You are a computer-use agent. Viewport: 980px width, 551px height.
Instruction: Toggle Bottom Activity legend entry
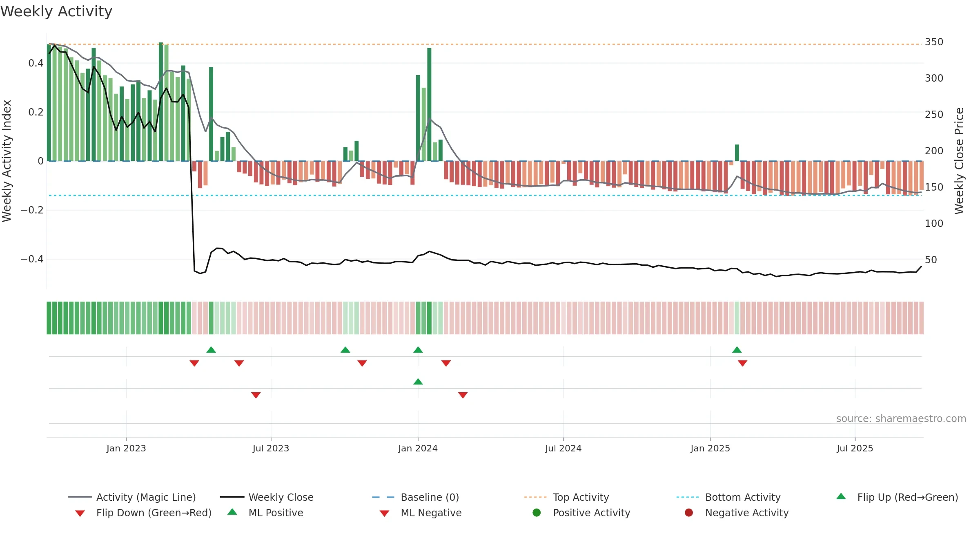tap(728, 497)
